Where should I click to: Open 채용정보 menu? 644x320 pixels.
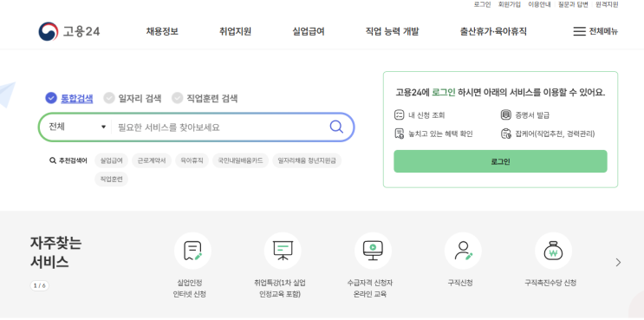coord(162,31)
